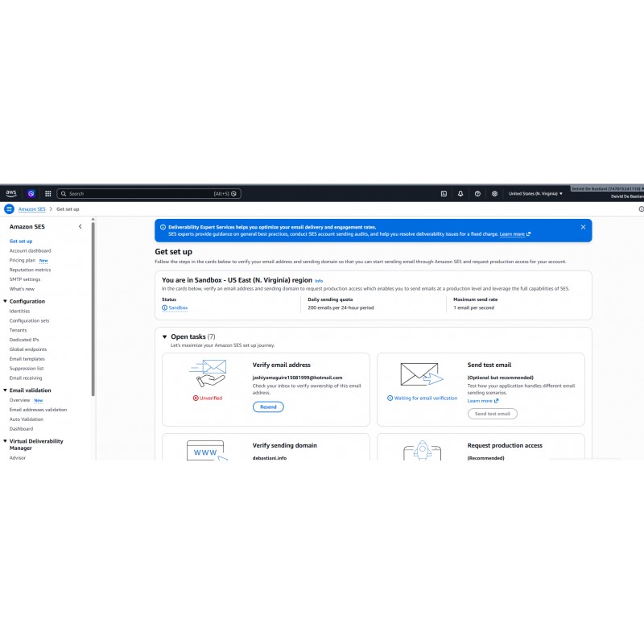This screenshot has height=644, width=644.
Task: Open Email receiving in sidebar
Action: [26, 378]
